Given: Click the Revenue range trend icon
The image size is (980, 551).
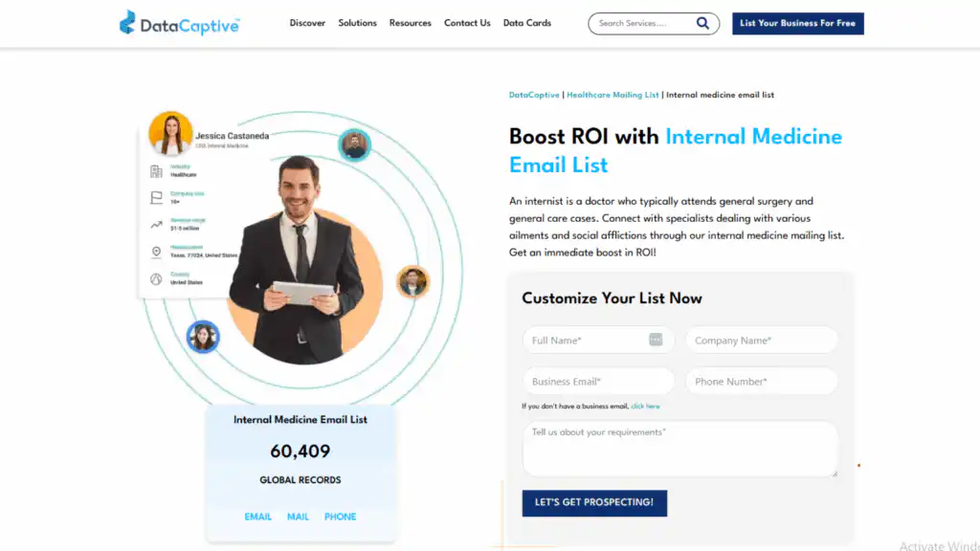Looking at the screenshot, I should pyautogui.click(x=156, y=225).
